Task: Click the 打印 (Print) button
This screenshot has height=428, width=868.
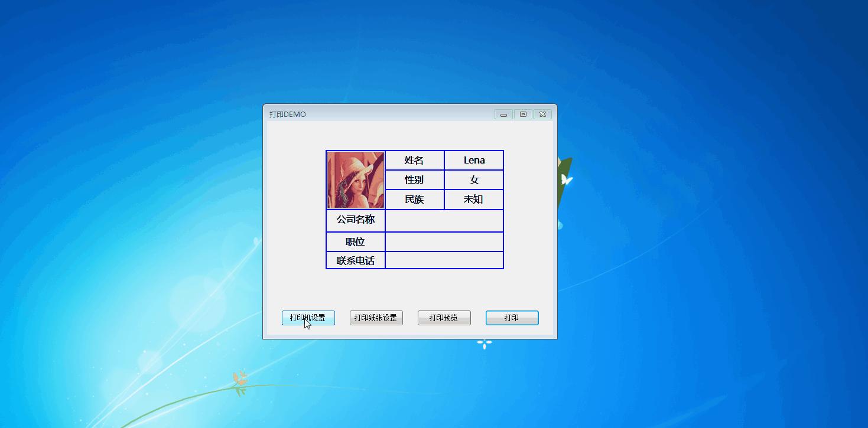Action: (x=512, y=318)
